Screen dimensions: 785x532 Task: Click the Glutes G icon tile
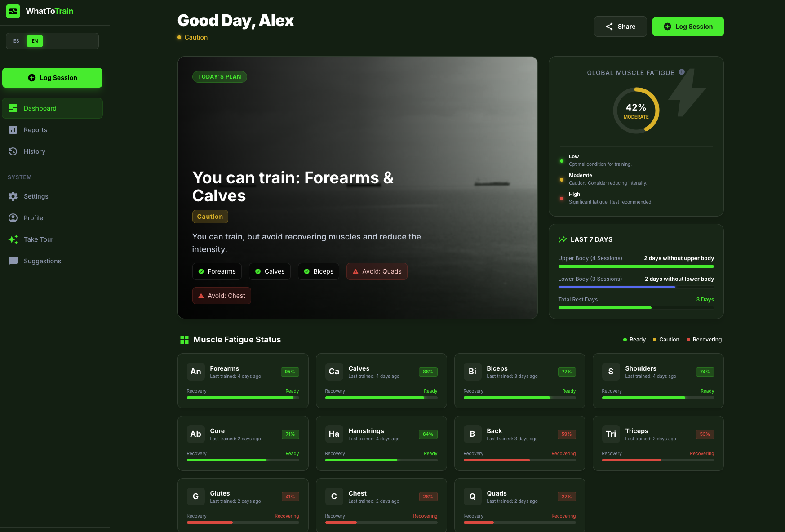195,497
